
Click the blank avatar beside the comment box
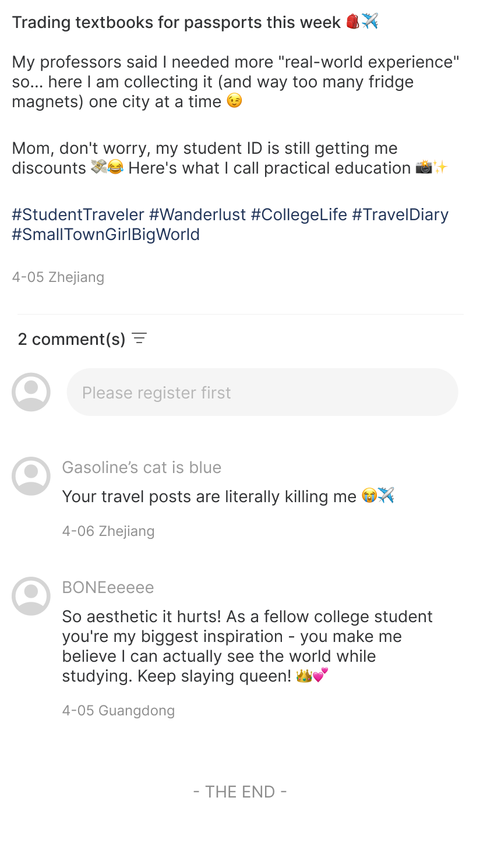pyautogui.click(x=31, y=392)
